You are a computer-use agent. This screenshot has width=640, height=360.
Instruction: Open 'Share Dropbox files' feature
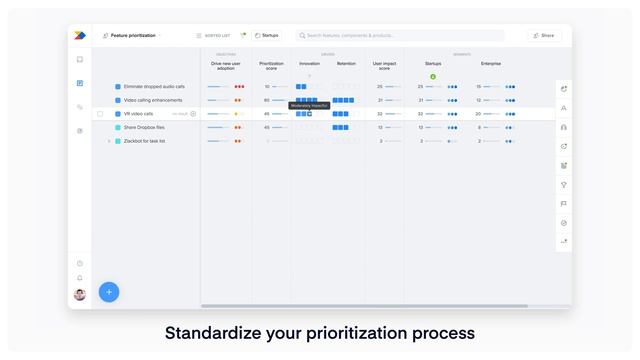click(144, 127)
